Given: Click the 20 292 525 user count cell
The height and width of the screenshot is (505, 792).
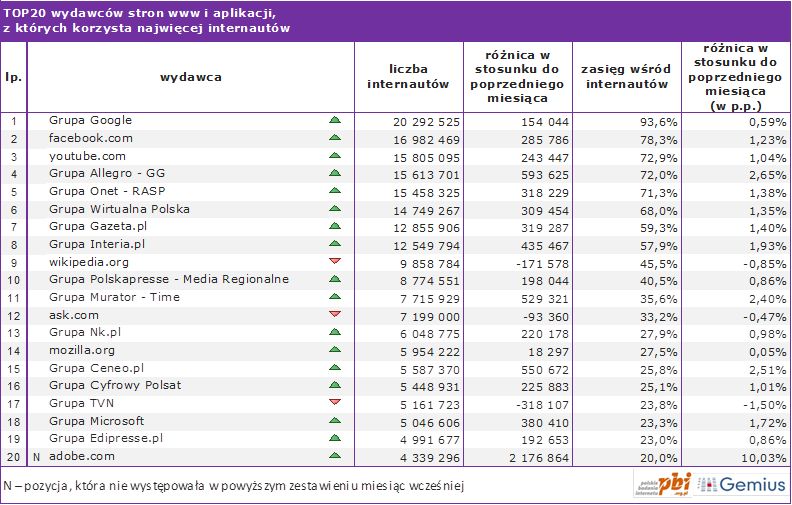Looking at the screenshot, I should (413, 121).
